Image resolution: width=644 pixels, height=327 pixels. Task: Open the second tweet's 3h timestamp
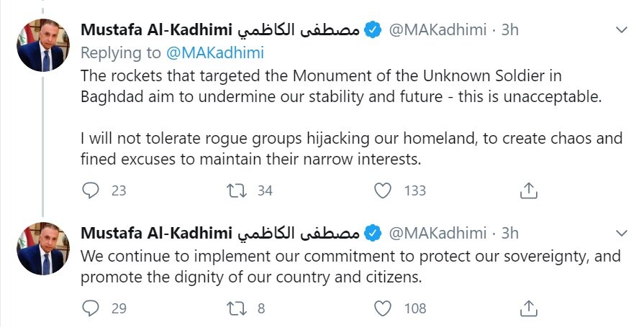tap(509, 233)
